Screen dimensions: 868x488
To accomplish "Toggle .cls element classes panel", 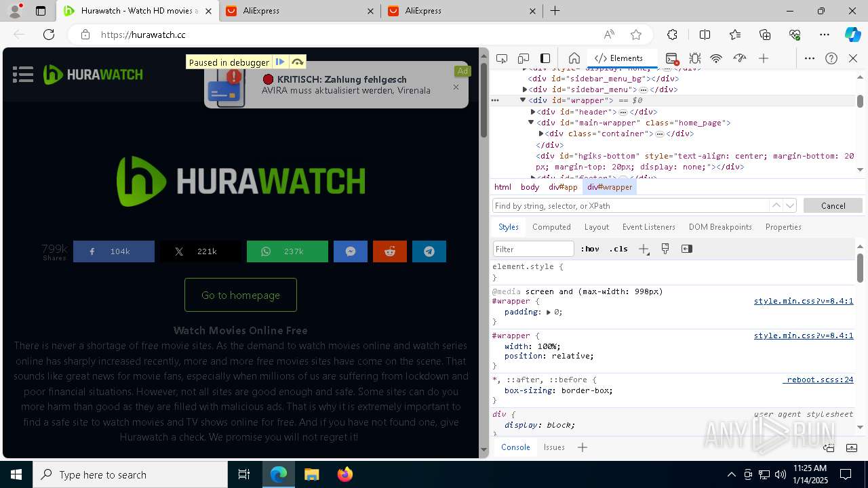I will [x=618, y=249].
